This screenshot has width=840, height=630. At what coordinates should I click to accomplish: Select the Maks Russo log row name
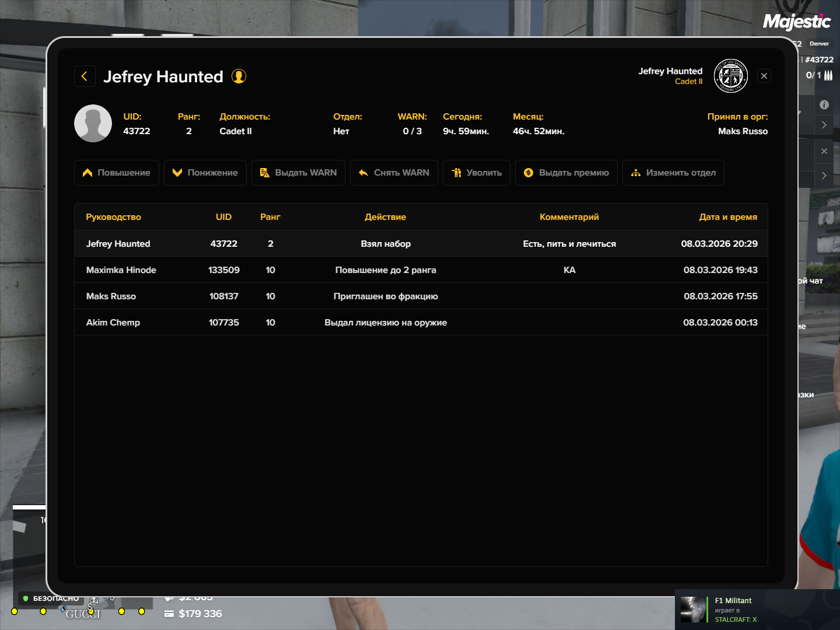click(111, 296)
